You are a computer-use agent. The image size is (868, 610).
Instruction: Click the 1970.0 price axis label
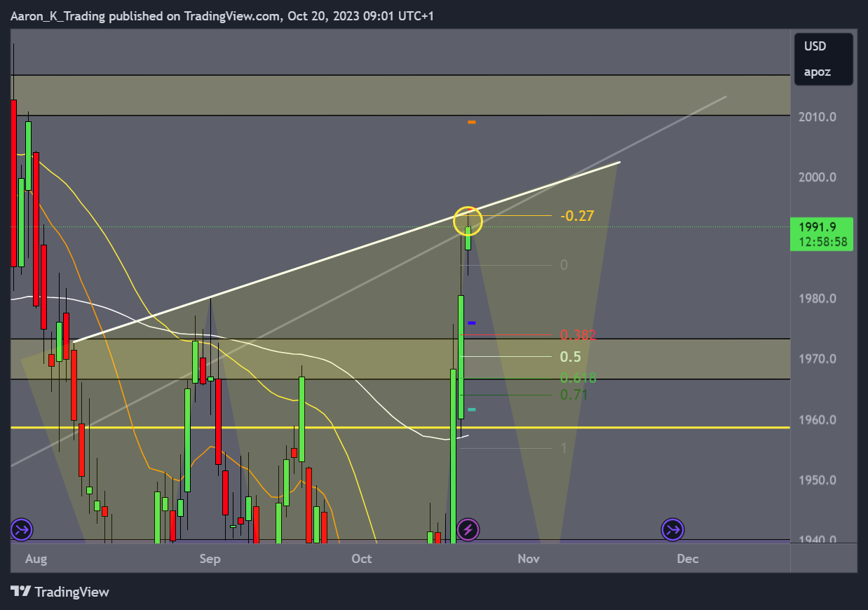[x=817, y=359]
